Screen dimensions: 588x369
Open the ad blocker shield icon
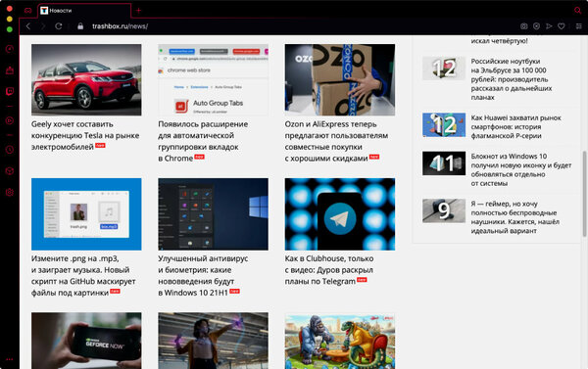(536, 26)
